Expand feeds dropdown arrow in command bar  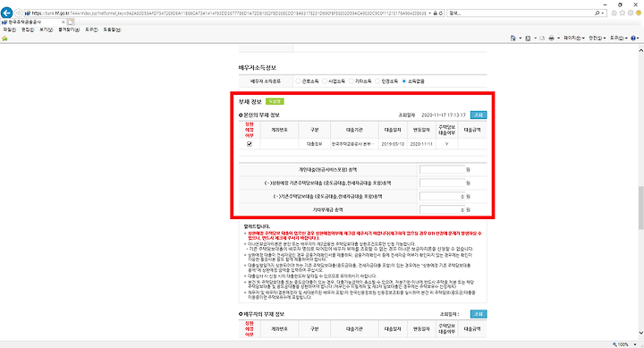click(535, 38)
